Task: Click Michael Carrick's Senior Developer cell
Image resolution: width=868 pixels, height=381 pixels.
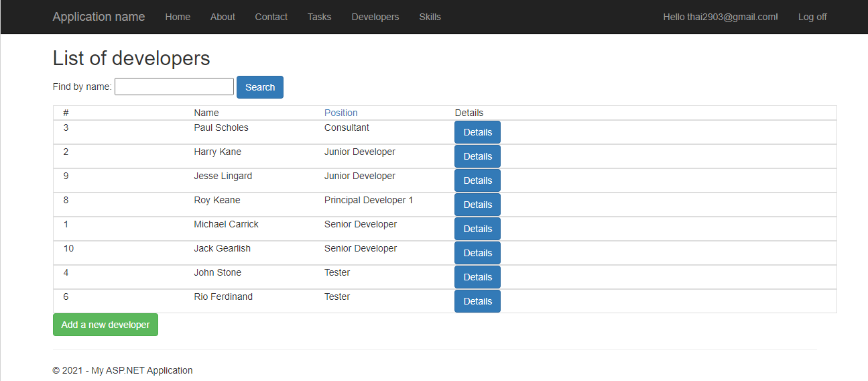Action: coord(361,224)
